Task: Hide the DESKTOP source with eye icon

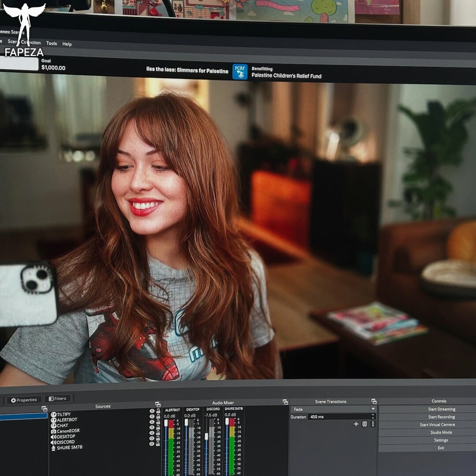Action: [152, 433]
